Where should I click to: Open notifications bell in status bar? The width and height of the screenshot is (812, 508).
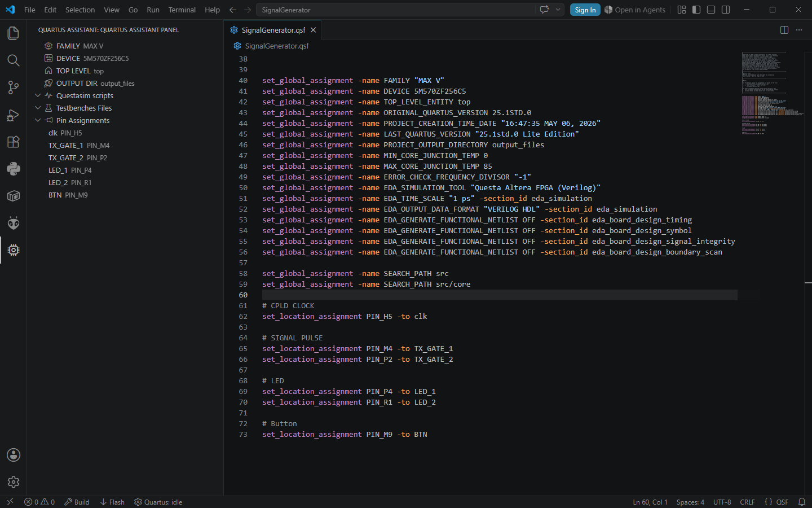pyautogui.click(x=801, y=502)
